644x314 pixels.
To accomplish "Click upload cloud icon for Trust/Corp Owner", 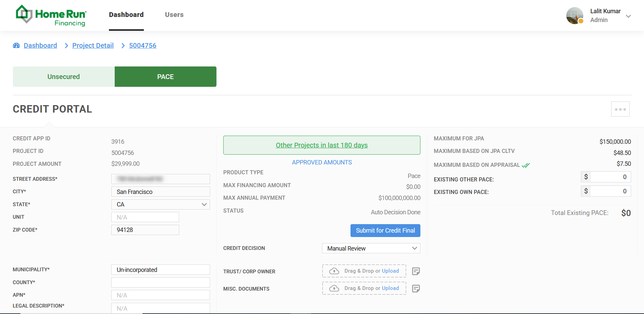I will coord(334,271).
